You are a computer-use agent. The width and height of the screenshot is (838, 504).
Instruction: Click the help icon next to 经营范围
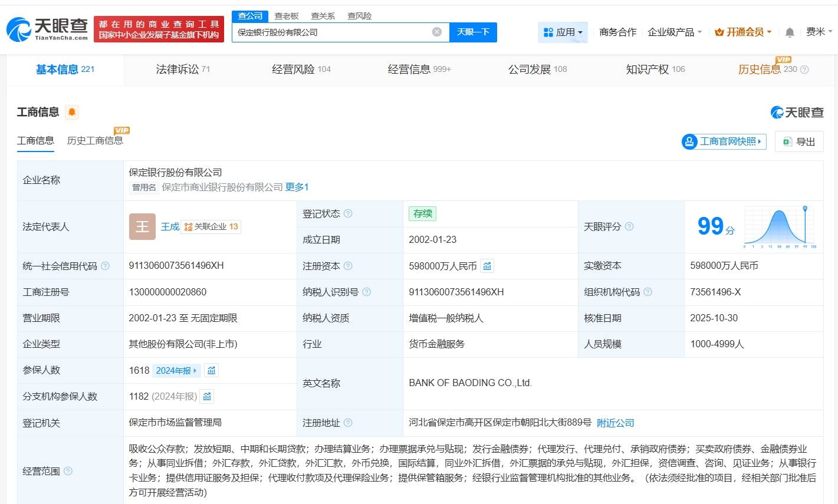point(68,472)
